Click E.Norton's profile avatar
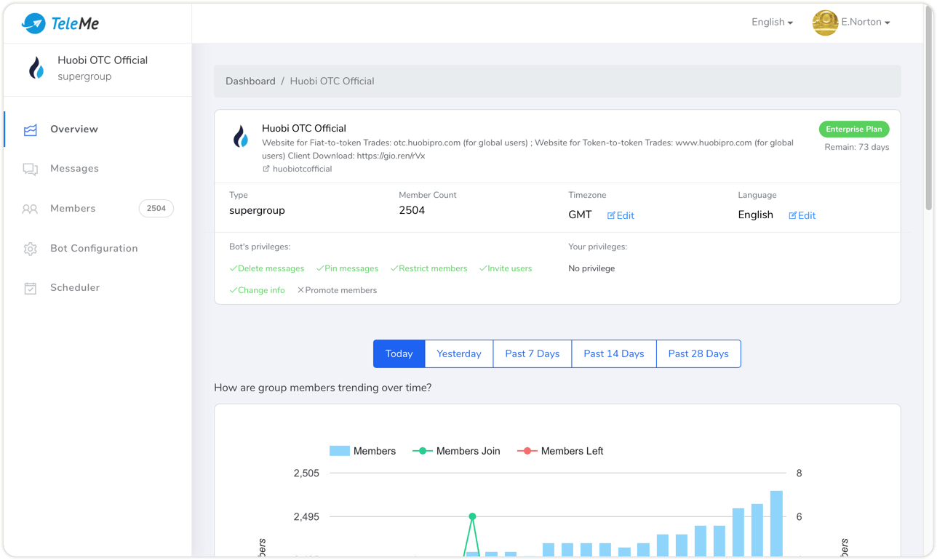937x560 pixels. click(x=825, y=23)
